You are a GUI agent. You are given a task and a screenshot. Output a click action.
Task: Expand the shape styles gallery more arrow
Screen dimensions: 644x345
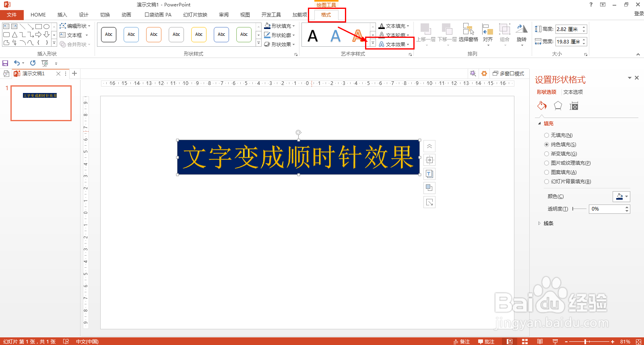click(258, 44)
